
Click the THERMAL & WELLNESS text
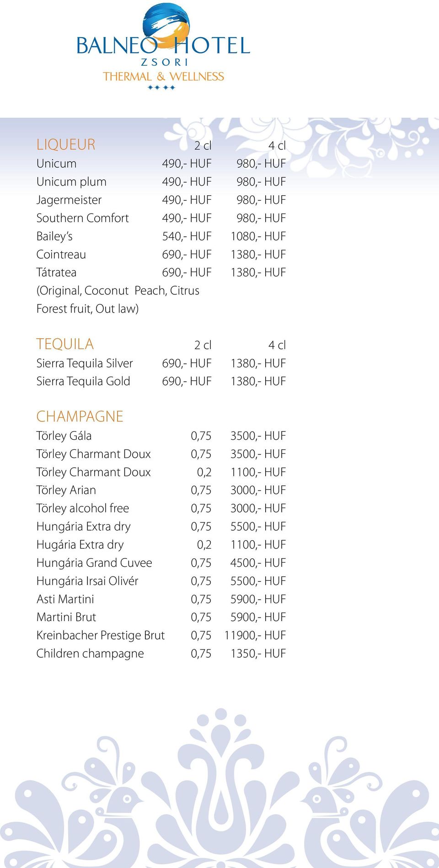(163, 76)
